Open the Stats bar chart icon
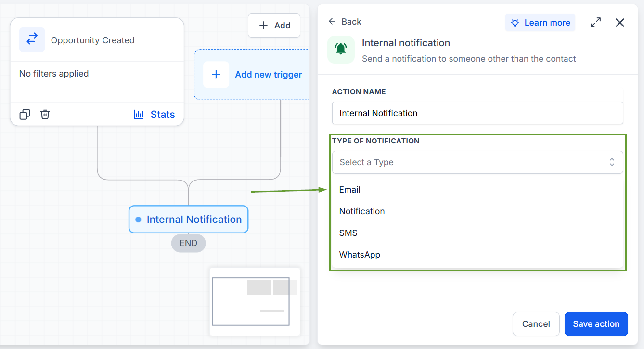 tap(139, 115)
